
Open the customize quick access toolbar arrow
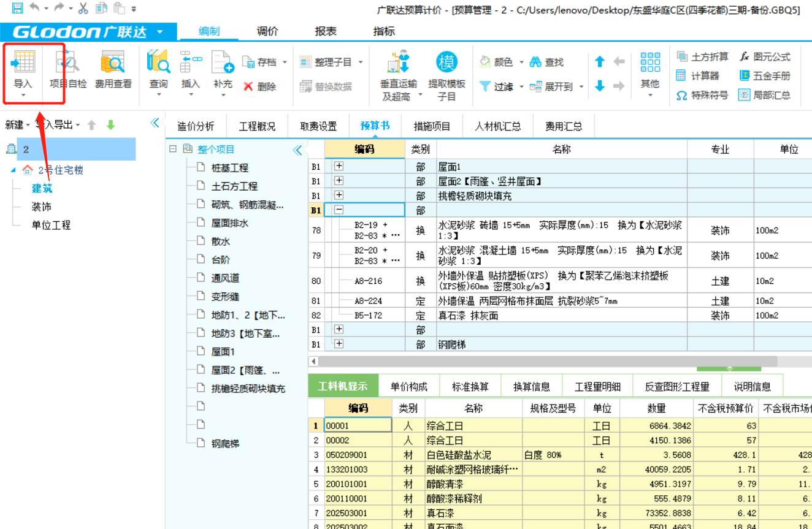[134, 9]
